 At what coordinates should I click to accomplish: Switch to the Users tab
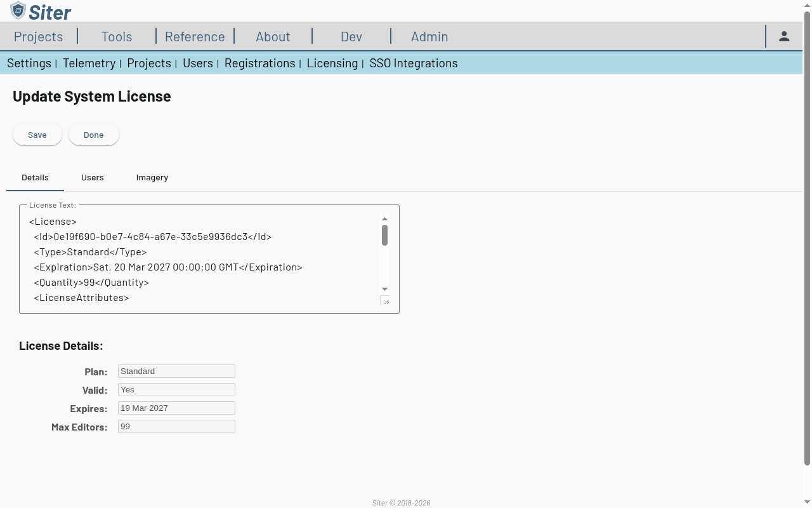tap(93, 177)
